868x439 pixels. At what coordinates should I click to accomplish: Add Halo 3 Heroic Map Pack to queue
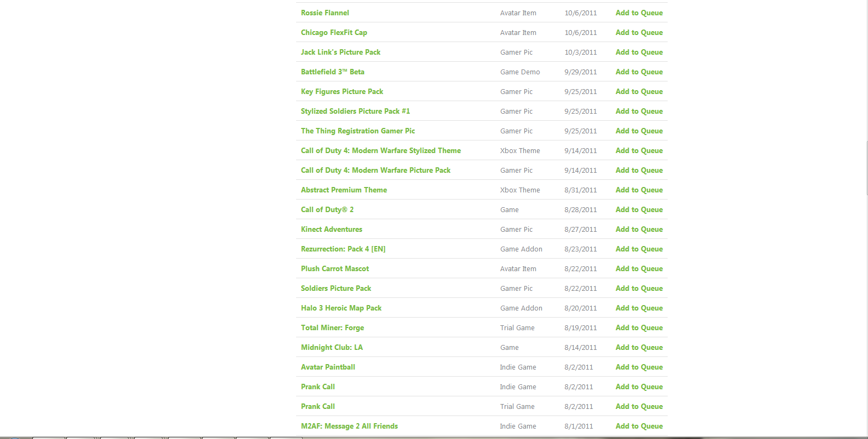(639, 308)
